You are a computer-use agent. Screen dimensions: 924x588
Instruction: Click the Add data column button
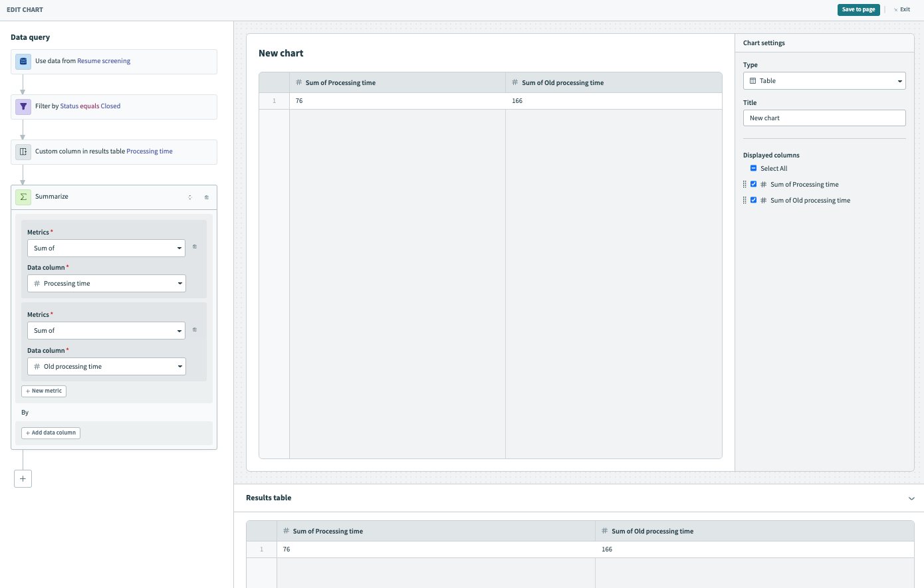51,433
